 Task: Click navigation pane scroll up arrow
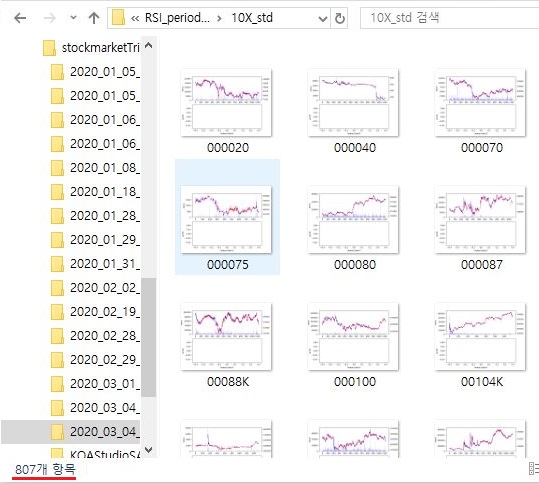pyautogui.click(x=148, y=46)
